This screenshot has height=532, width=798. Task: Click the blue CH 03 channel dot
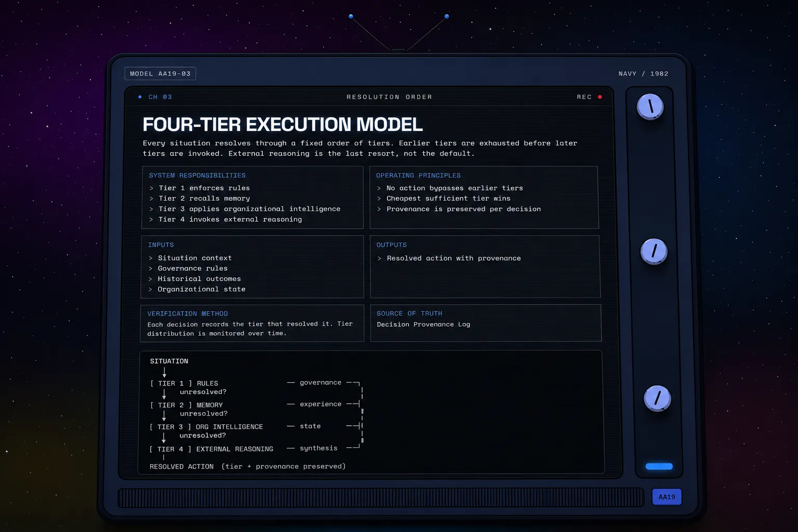[140, 97]
